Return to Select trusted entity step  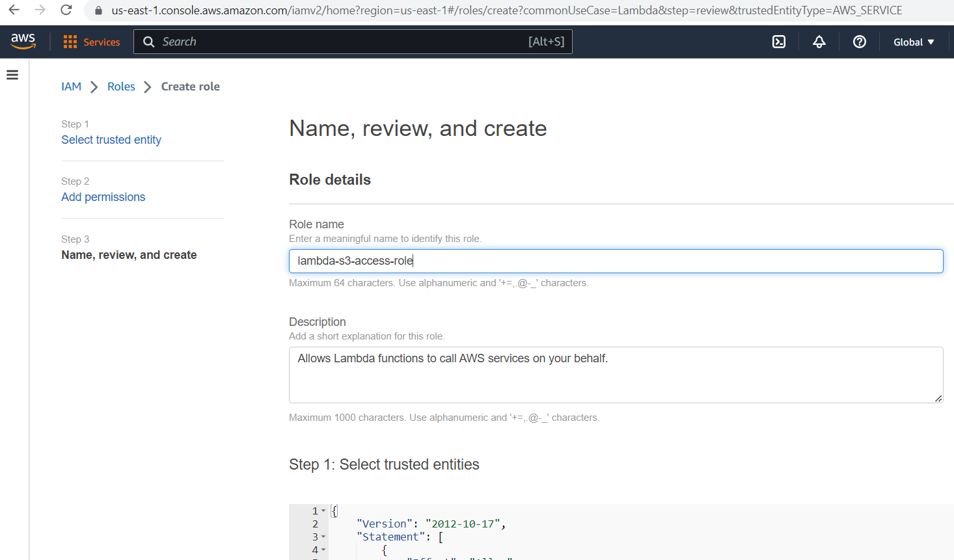111,140
